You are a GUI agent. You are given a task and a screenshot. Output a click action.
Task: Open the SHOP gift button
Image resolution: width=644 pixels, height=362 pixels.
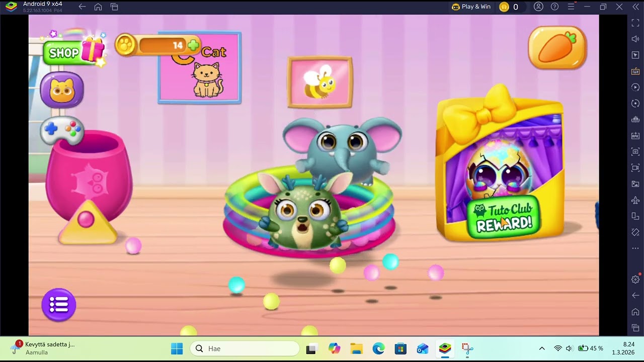(74, 51)
